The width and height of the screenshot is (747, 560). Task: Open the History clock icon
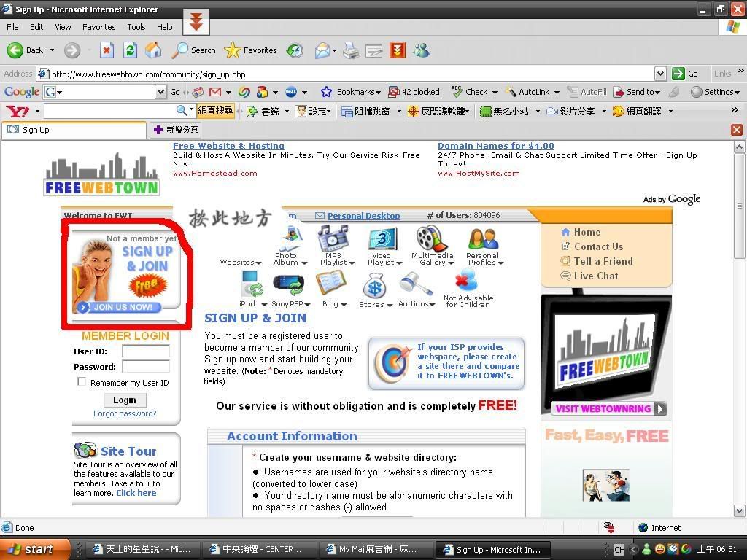pyautogui.click(x=295, y=50)
